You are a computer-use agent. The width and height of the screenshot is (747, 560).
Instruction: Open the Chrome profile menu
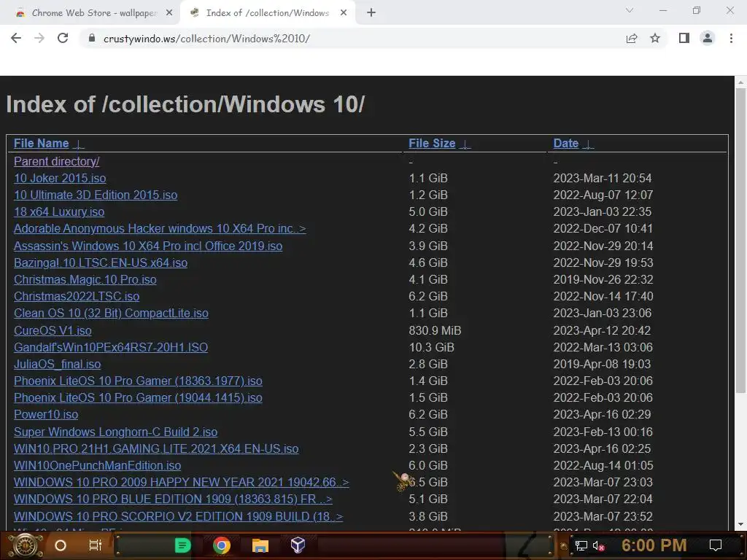coord(708,38)
